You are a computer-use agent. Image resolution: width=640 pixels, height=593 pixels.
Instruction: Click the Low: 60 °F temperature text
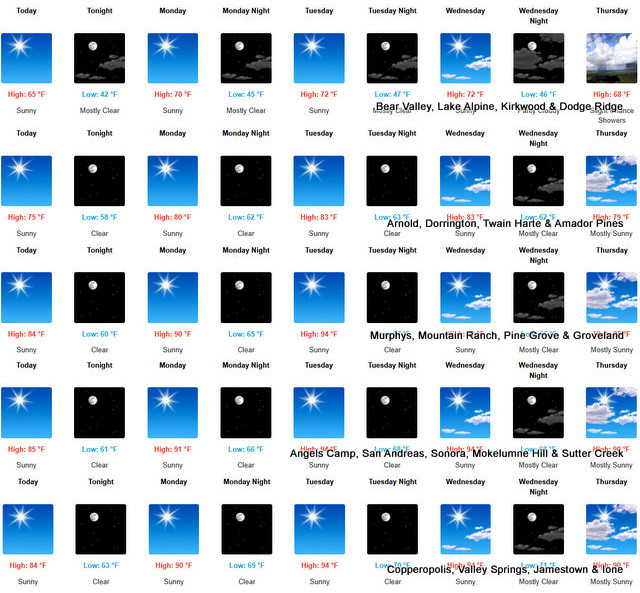coord(100,334)
